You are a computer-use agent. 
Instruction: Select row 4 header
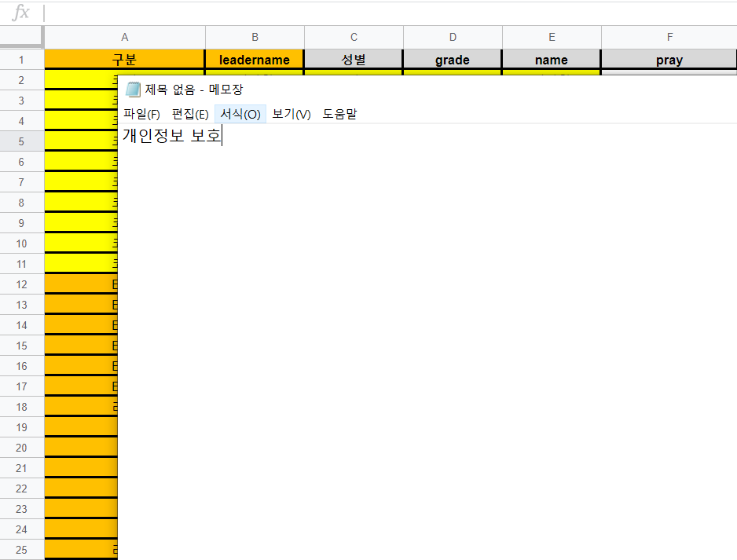(22, 121)
